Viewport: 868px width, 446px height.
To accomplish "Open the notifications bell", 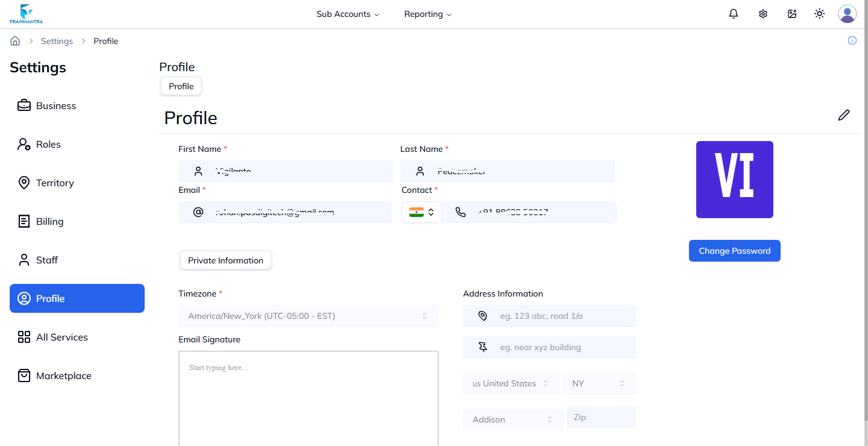I will [x=733, y=13].
